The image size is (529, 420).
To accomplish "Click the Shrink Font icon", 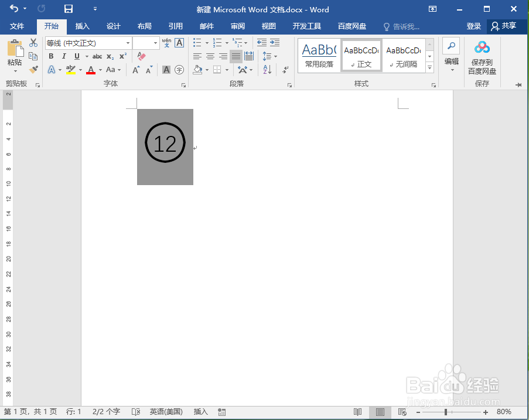I will [149, 70].
